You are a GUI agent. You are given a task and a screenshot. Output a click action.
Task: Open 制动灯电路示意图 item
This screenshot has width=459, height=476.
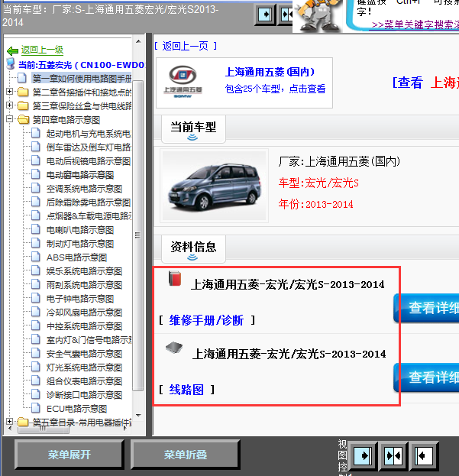point(80,244)
